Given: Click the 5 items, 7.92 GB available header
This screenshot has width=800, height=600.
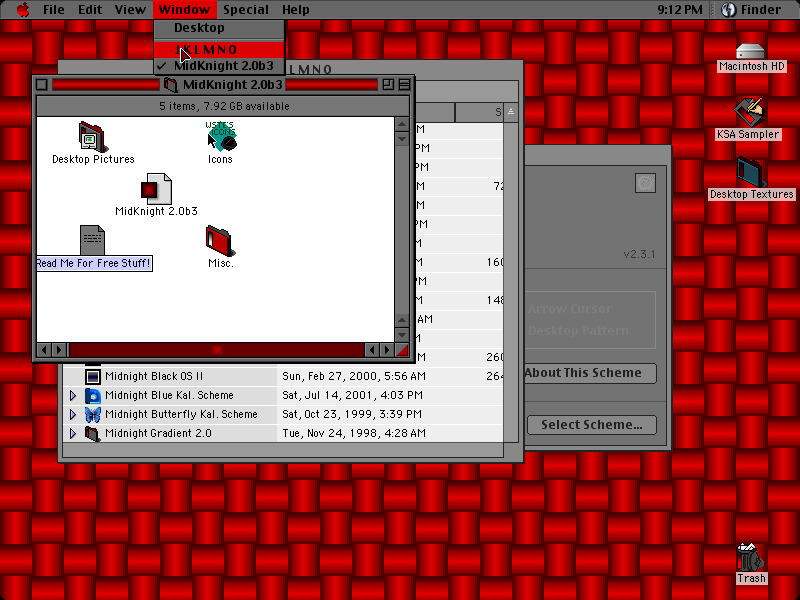Looking at the screenshot, I should [224, 106].
